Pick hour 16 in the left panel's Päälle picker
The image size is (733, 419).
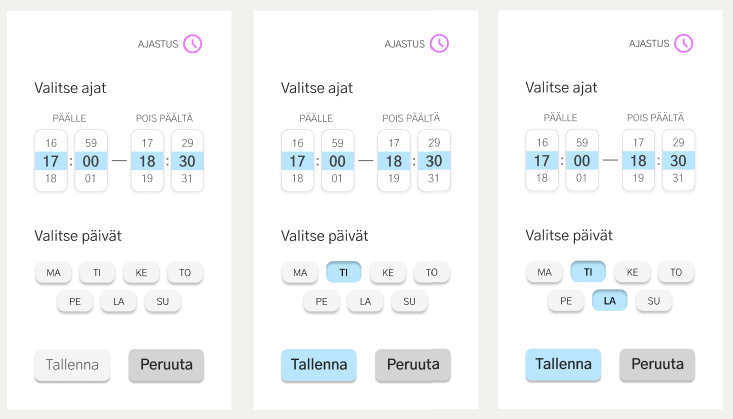point(51,143)
